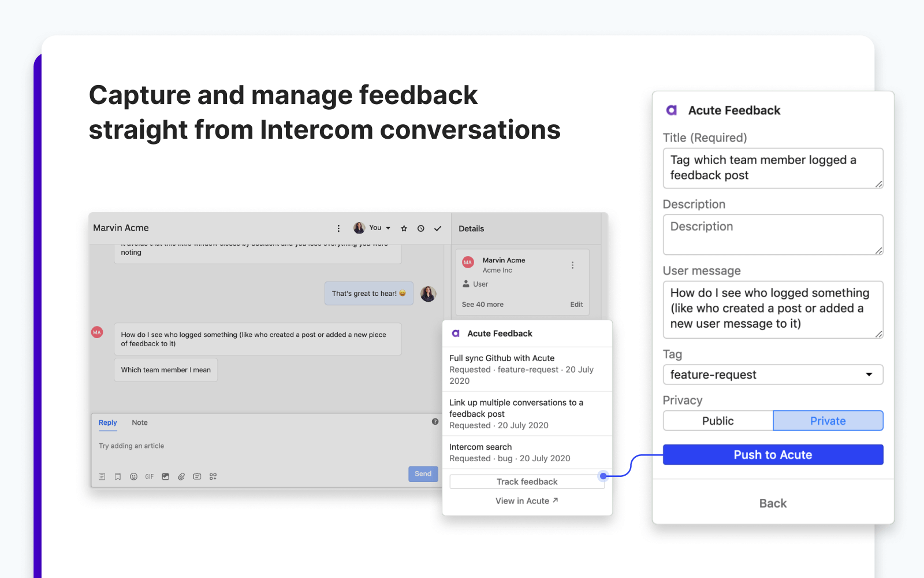
Task: Open the composer help question mark icon
Action: [x=435, y=422]
